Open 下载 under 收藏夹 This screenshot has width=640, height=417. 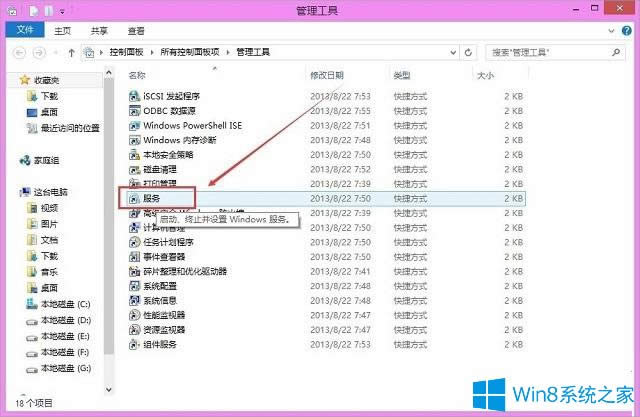[42, 96]
